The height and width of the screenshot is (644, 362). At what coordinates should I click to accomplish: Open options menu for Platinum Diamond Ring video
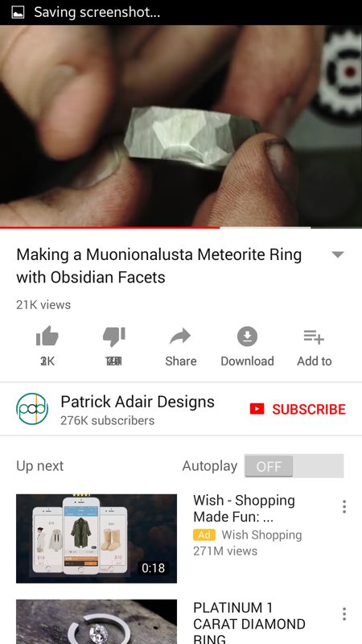click(x=344, y=613)
